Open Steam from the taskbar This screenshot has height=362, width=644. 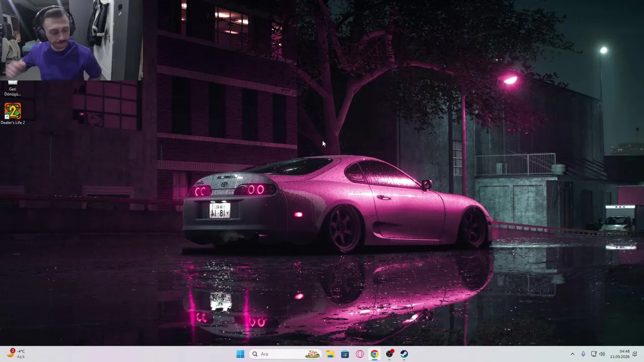(x=404, y=354)
